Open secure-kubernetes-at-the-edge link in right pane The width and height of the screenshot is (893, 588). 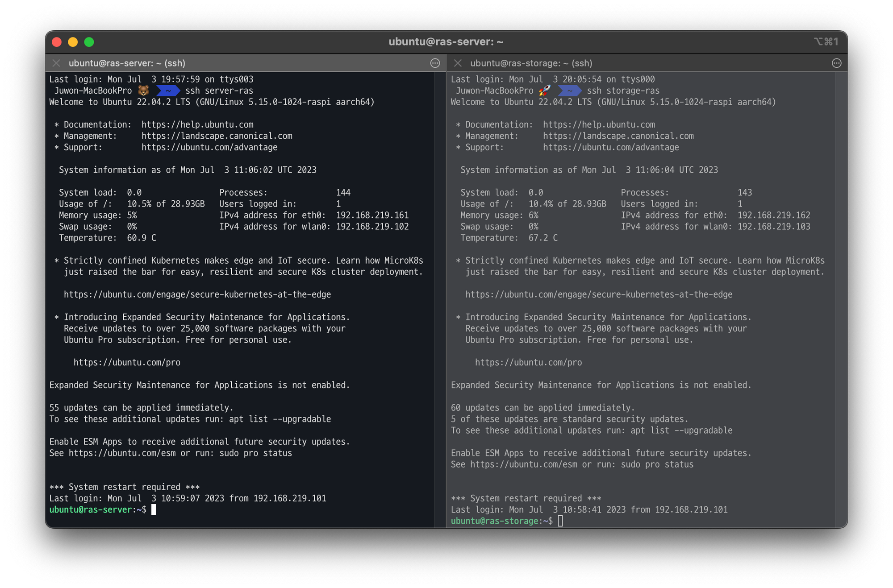click(x=599, y=294)
